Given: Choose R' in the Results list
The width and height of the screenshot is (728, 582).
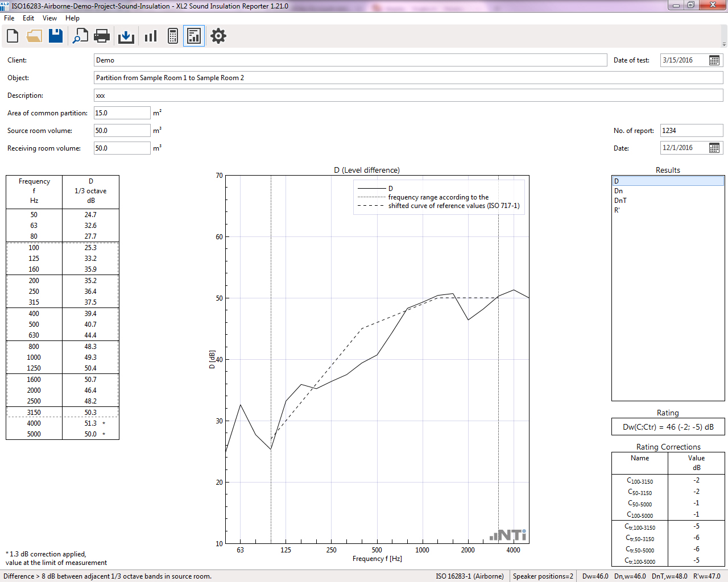Looking at the screenshot, I should 617,210.
